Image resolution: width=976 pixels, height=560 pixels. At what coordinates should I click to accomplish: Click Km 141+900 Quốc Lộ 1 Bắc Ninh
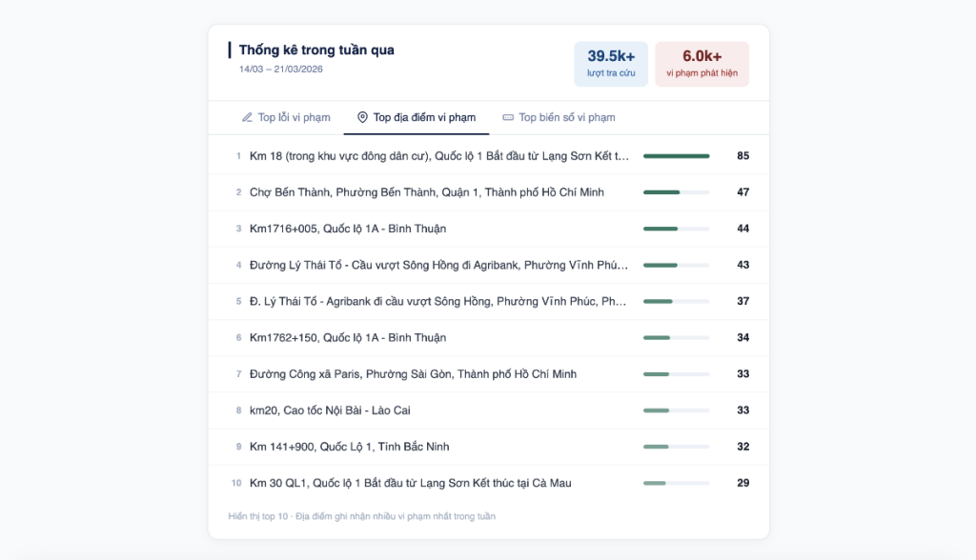point(349,447)
